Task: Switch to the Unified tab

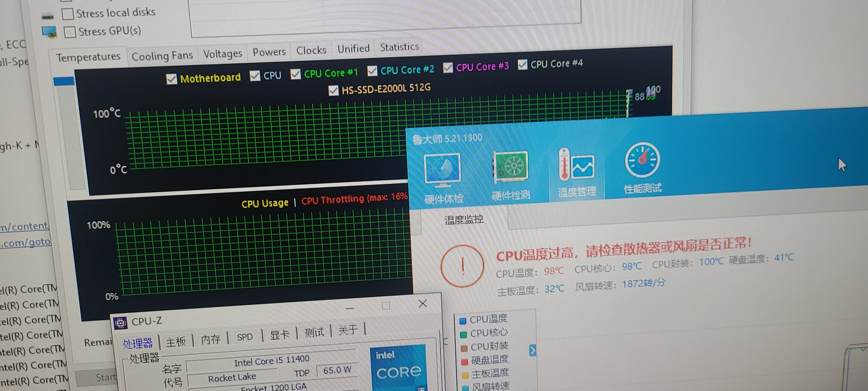Action: [353, 49]
